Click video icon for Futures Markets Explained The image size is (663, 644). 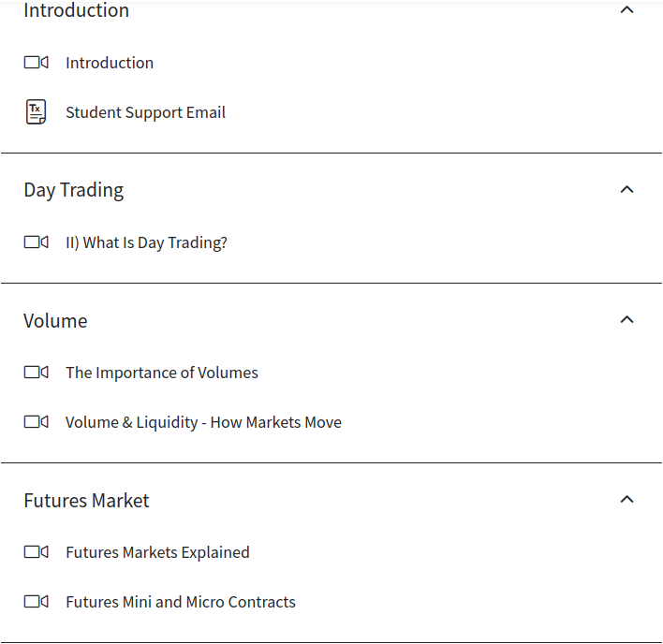pos(36,552)
